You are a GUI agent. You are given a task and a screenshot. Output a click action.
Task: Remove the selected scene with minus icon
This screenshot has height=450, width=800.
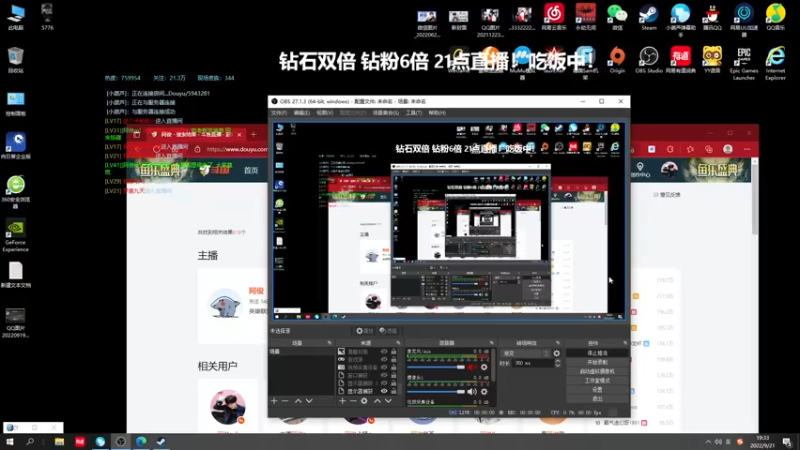pyautogui.click(x=285, y=401)
